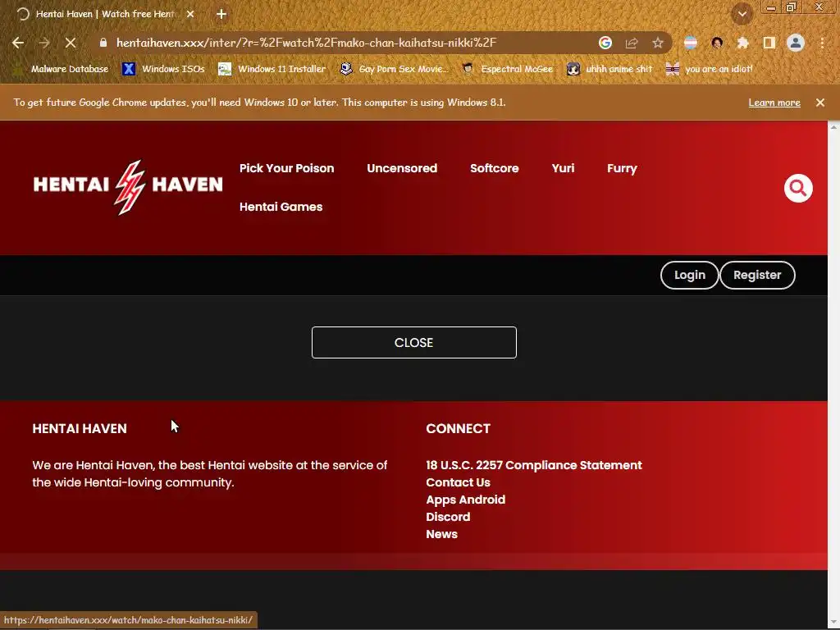Viewport: 840px width, 630px height.
Task: Click the browser forward arrow
Action: (44, 43)
